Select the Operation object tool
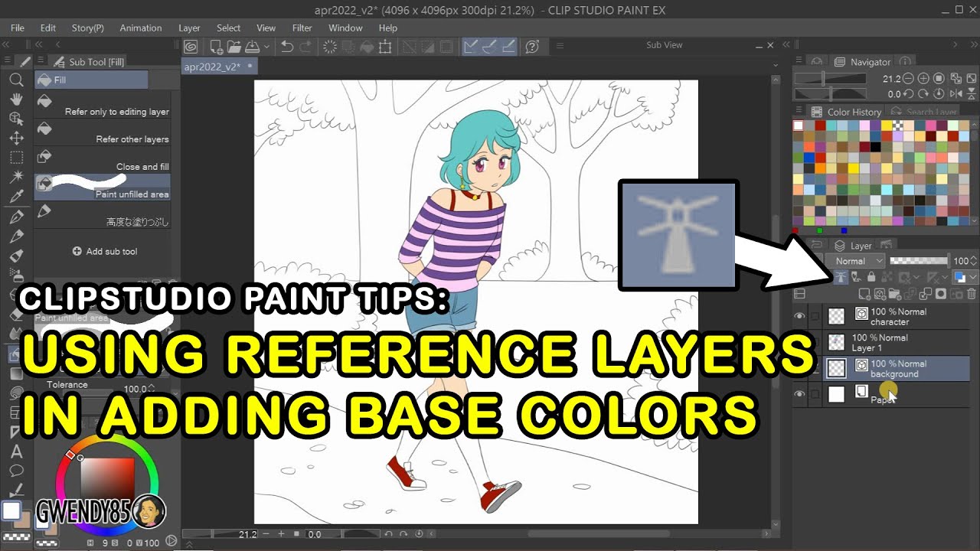 coord(15,119)
